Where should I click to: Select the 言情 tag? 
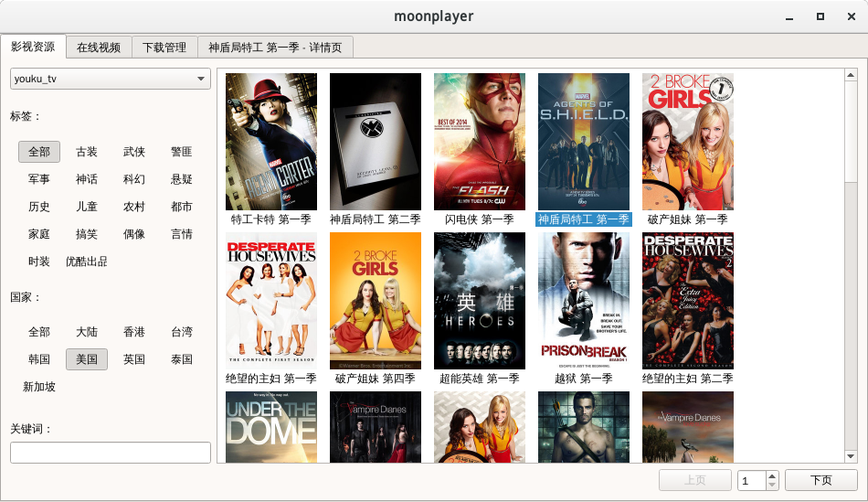click(x=182, y=234)
